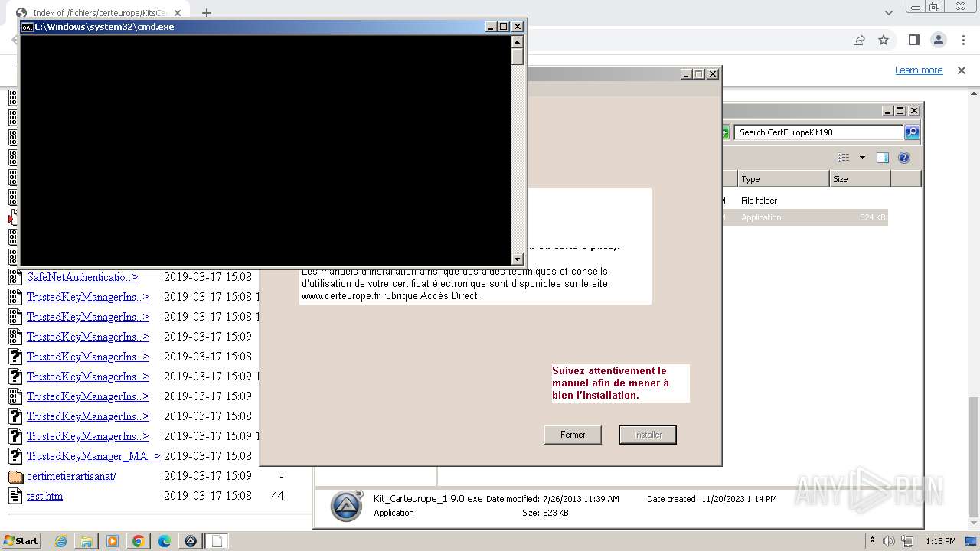The width and height of the screenshot is (980, 551).
Task: Click the Kit_Carteurope_1.9.0.exe icon in details pane
Action: point(346,506)
